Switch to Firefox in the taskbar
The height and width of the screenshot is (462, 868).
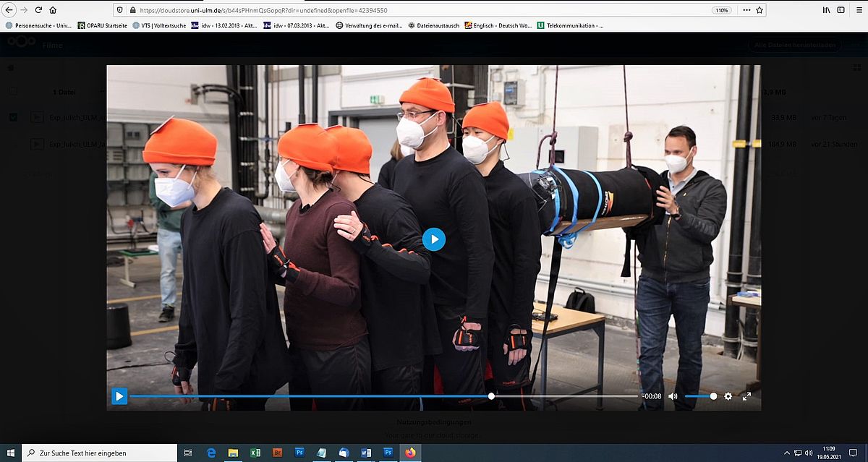410,453
